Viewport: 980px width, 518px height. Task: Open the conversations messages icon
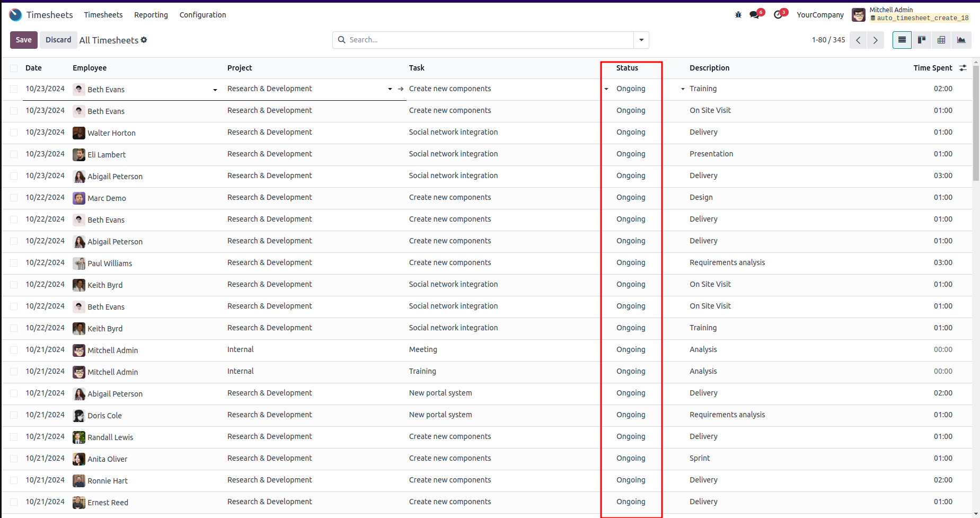[x=755, y=15]
